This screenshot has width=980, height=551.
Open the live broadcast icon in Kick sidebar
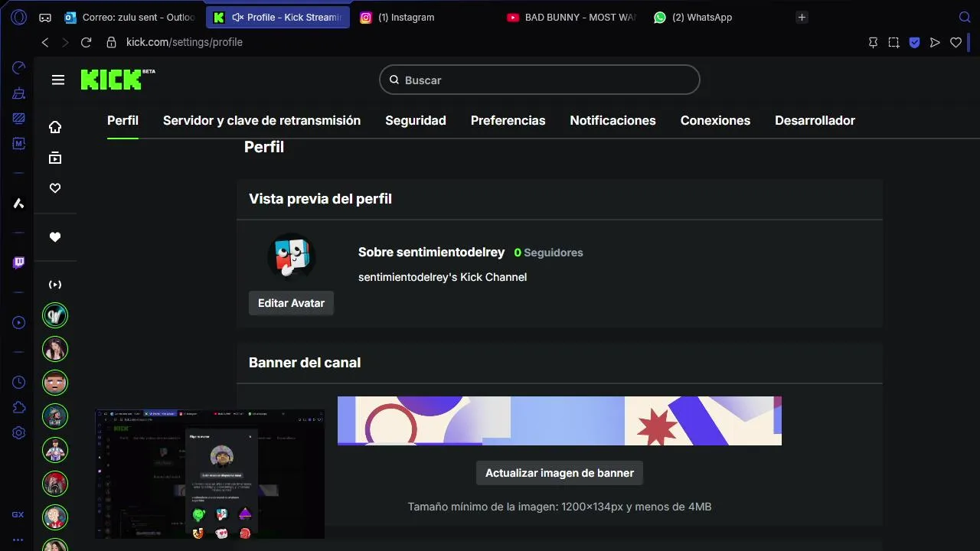click(55, 285)
